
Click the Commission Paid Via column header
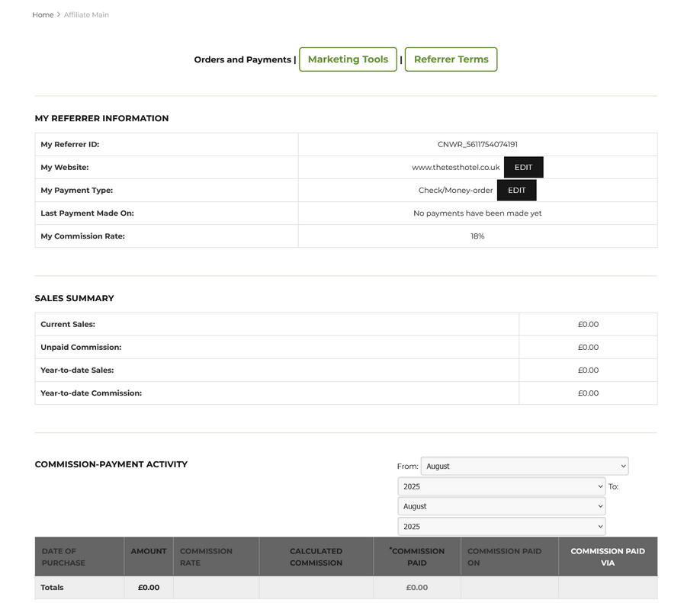[x=607, y=556]
